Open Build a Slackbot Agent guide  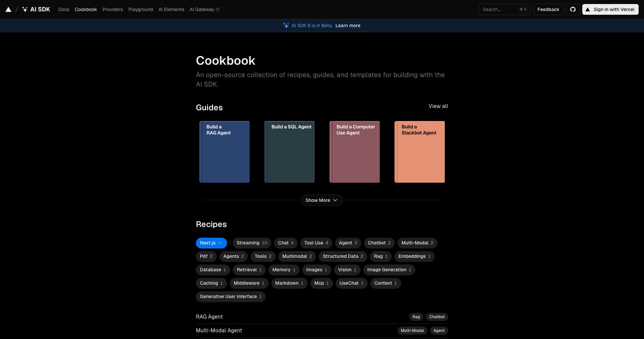click(x=420, y=152)
